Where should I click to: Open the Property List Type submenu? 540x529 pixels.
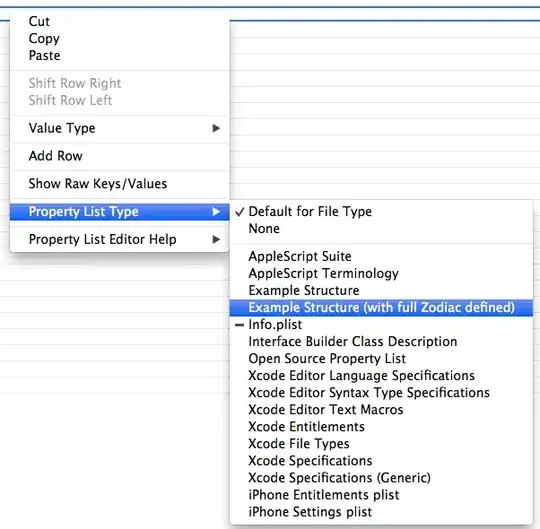tap(120, 211)
